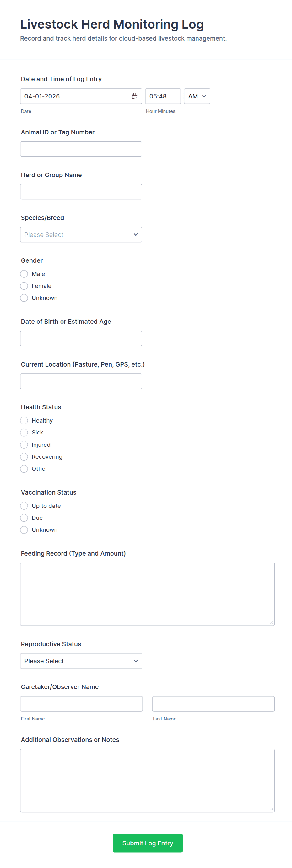Click the Herd or Group Name field
Viewport: 292px width, 868px height.
point(81,192)
